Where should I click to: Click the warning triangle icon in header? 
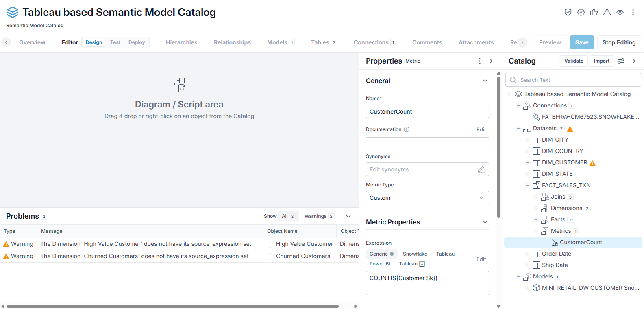(x=607, y=12)
